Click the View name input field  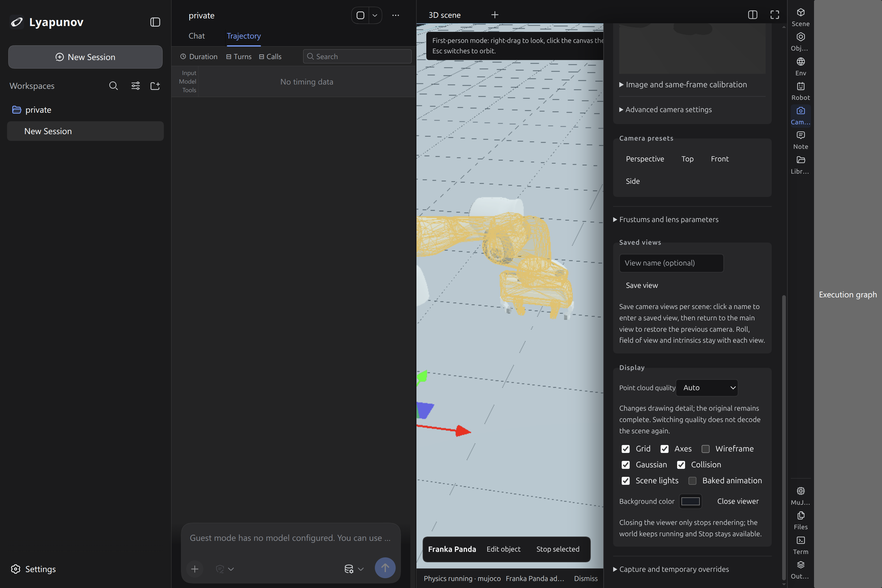tap(671, 263)
